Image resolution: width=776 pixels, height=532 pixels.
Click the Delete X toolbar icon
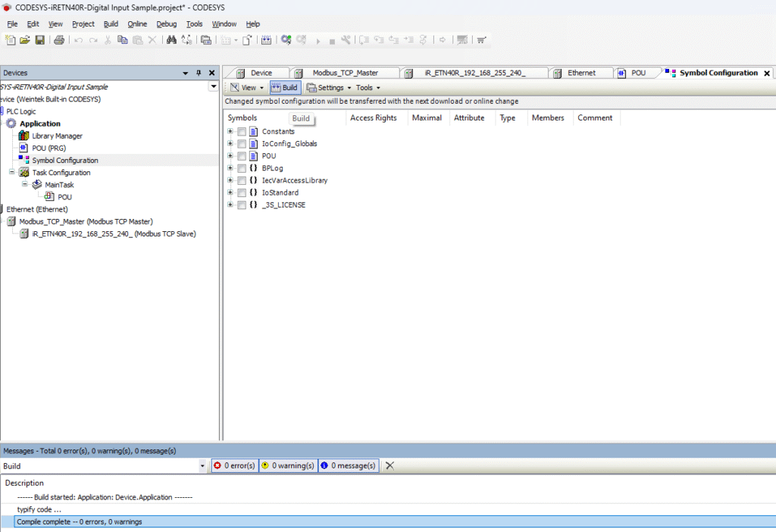[152, 40]
